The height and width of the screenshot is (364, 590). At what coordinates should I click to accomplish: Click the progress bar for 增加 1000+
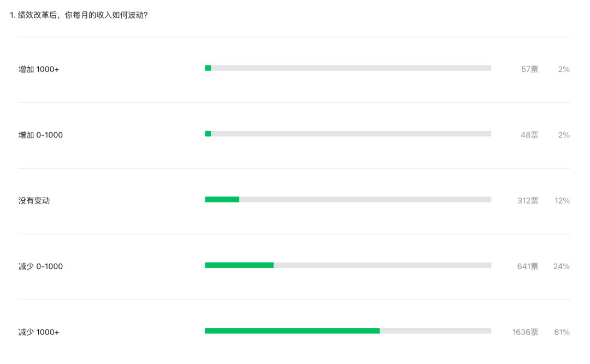point(348,68)
